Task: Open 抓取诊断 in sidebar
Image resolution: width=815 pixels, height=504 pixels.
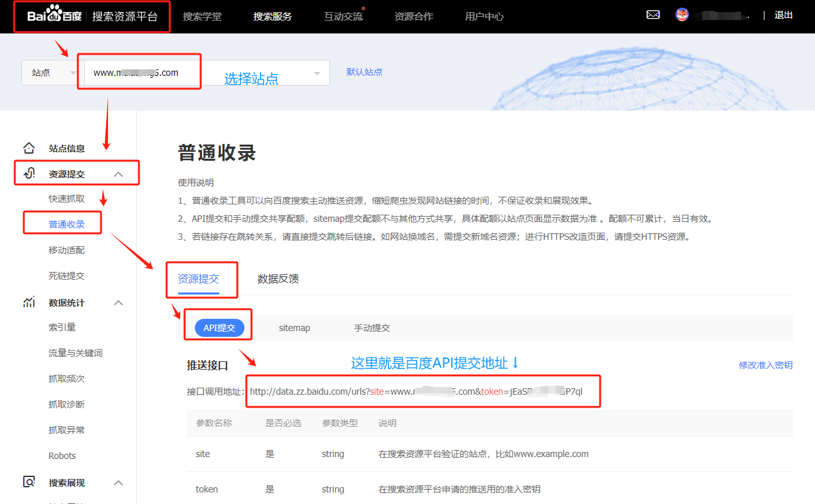Action: pos(67,404)
